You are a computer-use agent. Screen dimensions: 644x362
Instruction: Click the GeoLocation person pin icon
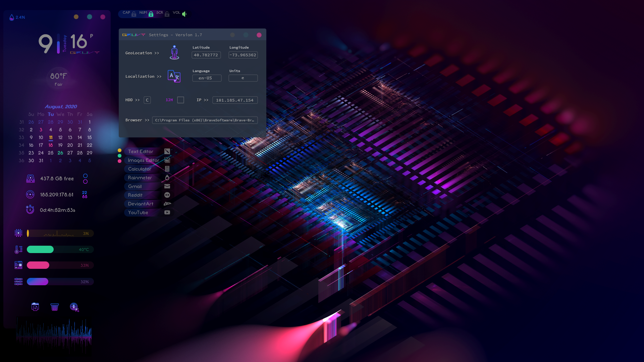pos(174,52)
